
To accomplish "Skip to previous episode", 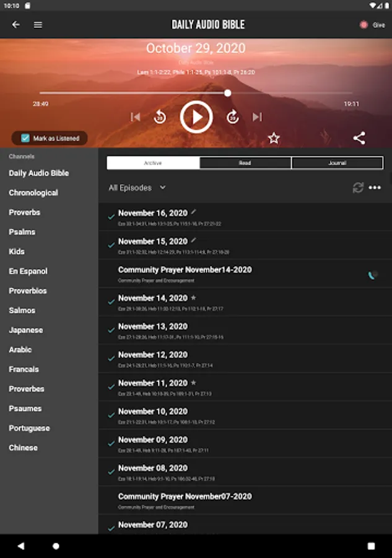I will tap(136, 117).
